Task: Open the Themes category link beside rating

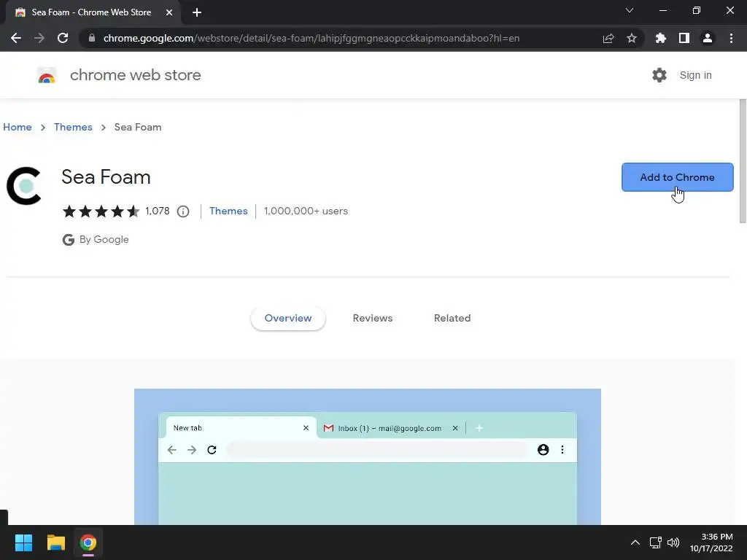Action: click(x=228, y=211)
